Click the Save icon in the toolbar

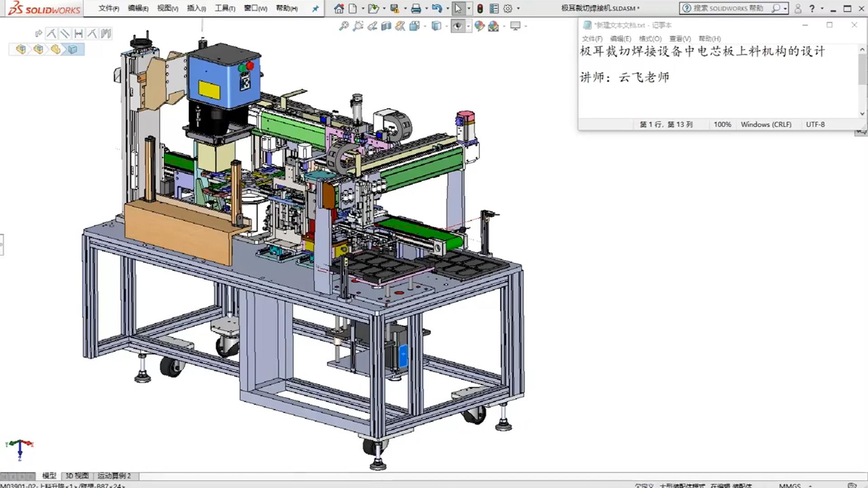[x=395, y=8]
